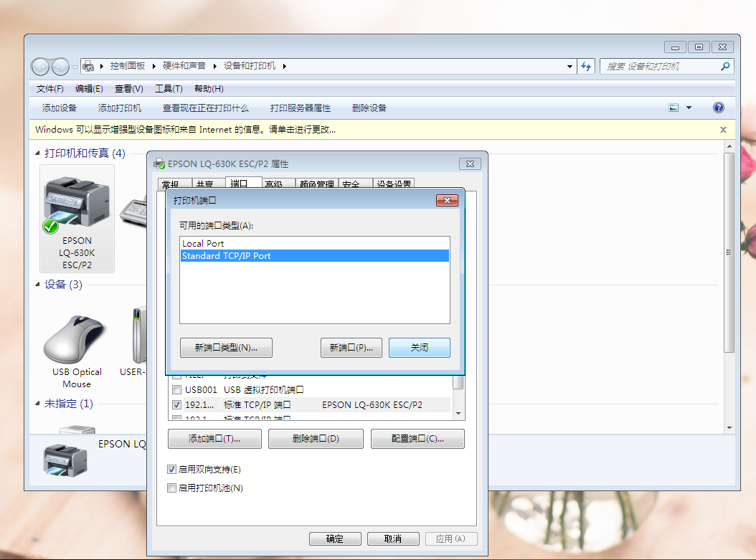756x560 pixels.
Task: Click the 删除端口(D) button
Action: [316, 439]
